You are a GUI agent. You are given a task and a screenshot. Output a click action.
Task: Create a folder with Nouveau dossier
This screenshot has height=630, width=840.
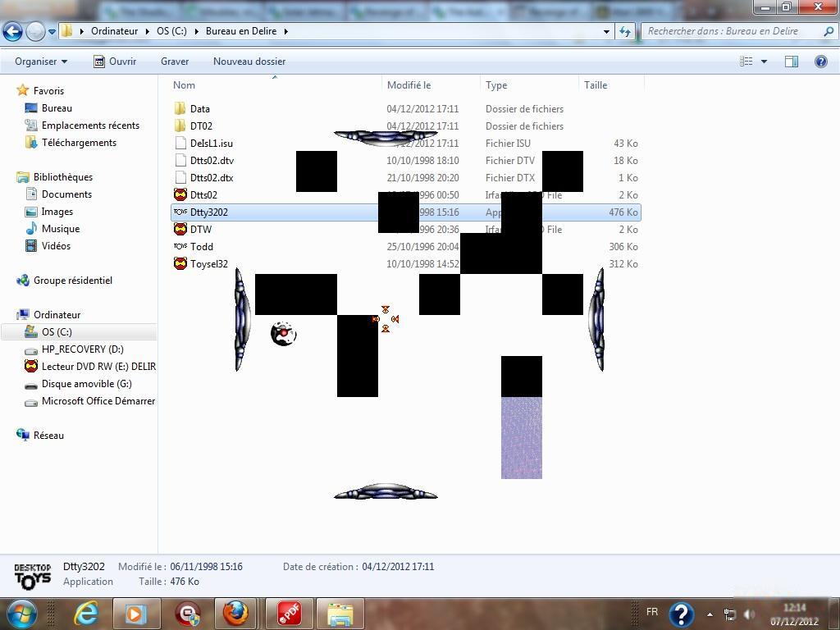pyautogui.click(x=249, y=61)
